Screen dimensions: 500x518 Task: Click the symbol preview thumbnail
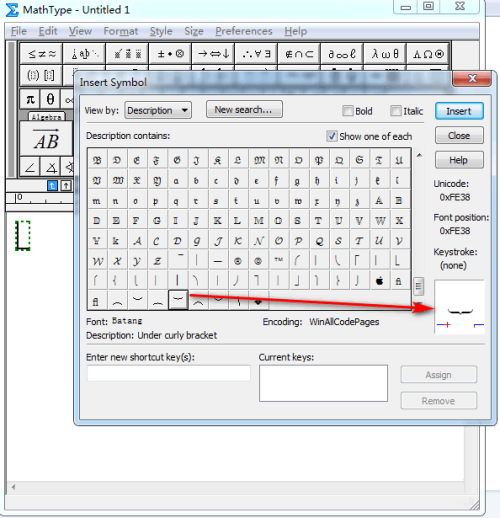(x=459, y=307)
